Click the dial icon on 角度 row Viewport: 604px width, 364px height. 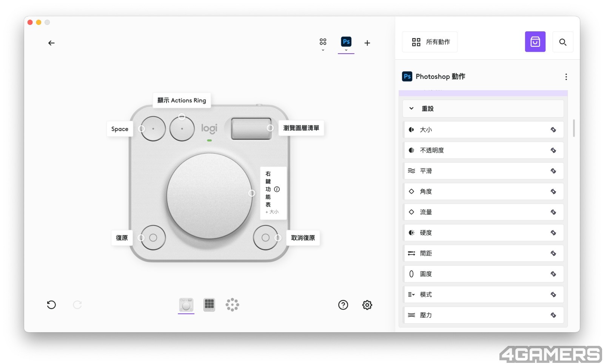click(x=553, y=191)
